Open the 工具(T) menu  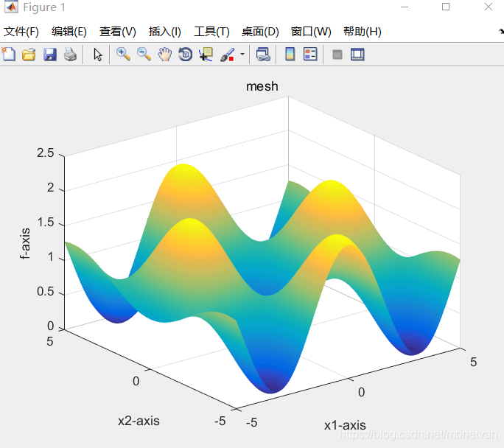click(x=211, y=32)
